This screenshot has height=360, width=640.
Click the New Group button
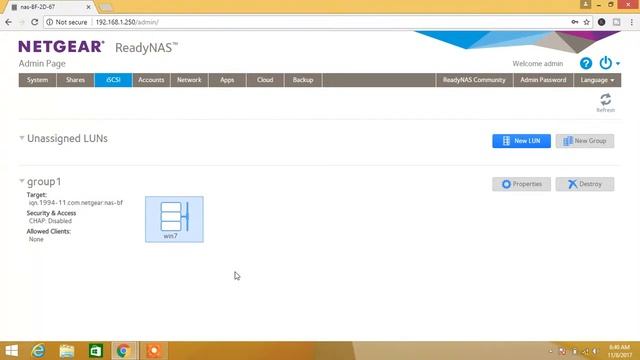pos(584,141)
